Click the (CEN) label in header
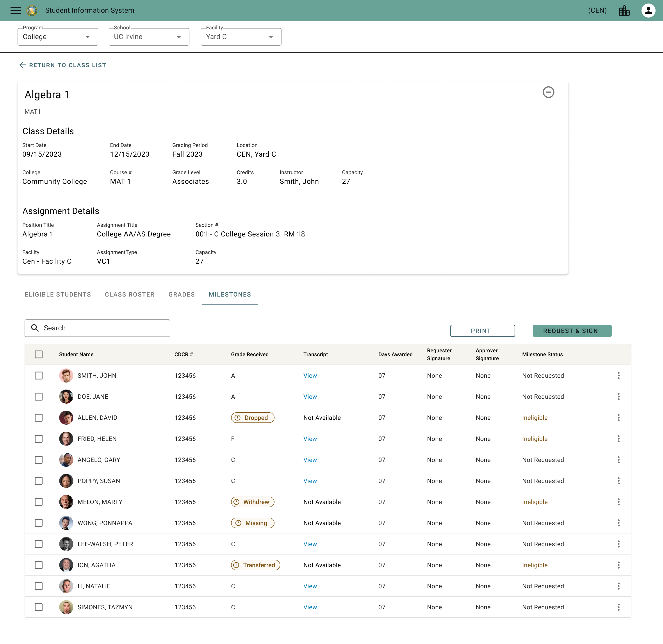 click(x=597, y=11)
